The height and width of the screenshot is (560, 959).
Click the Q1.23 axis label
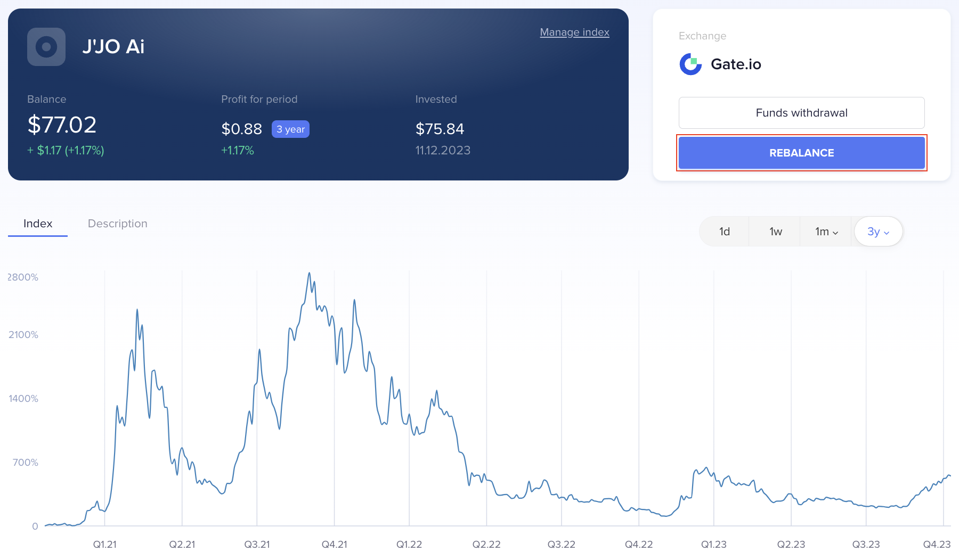click(x=713, y=545)
